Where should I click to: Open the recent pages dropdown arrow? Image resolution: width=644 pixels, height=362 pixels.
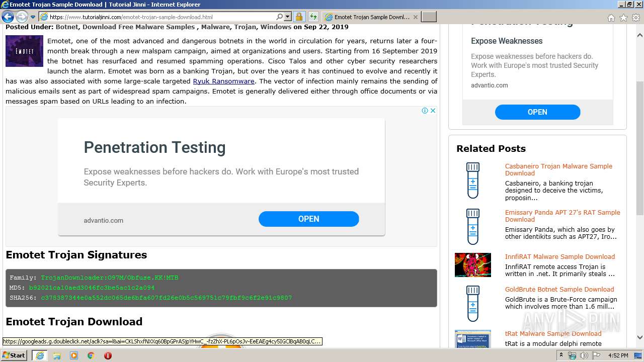click(x=33, y=17)
